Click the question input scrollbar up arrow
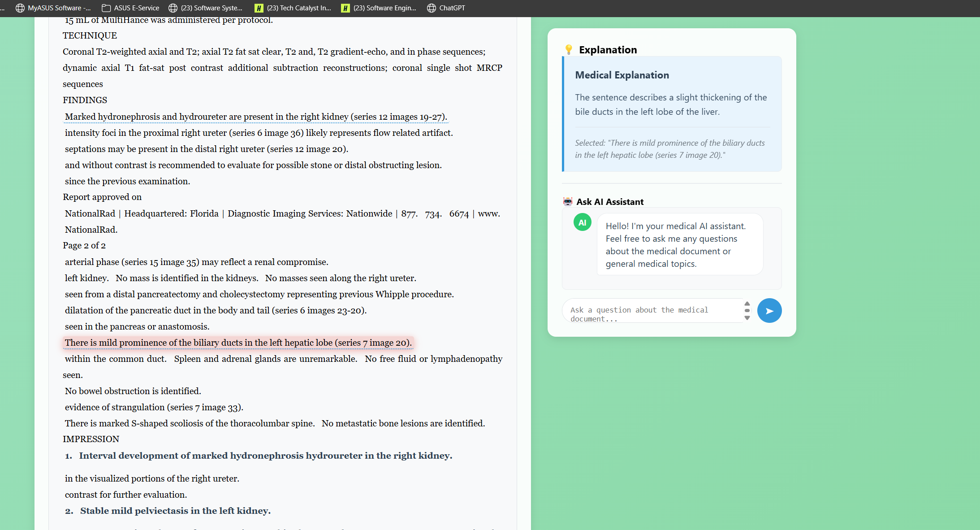The height and width of the screenshot is (530, 980). point(747,304)
